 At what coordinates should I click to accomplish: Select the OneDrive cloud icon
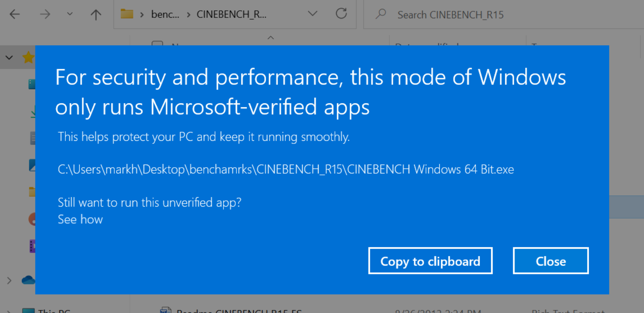pos(28,280)
